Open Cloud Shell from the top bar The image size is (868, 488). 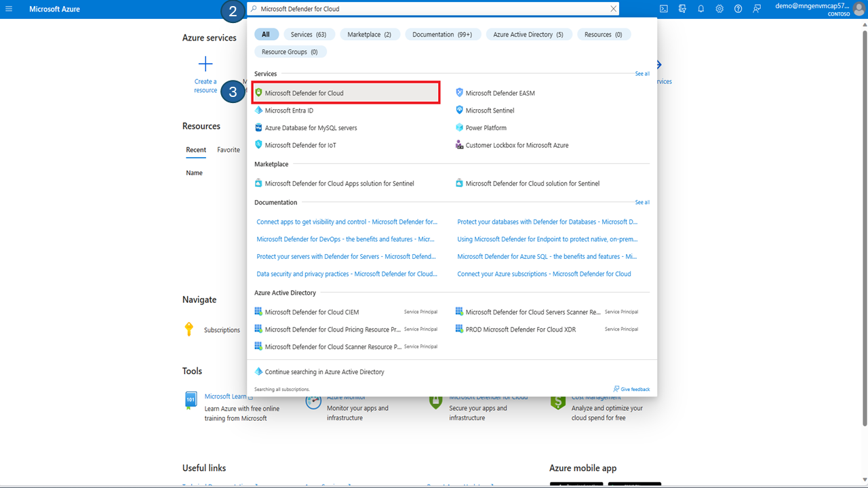[664, 9]
